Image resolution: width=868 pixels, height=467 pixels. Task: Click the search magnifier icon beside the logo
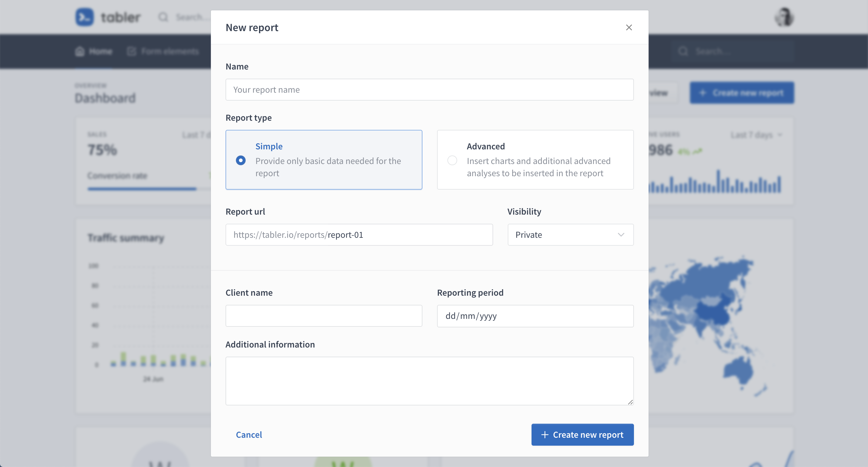163,17
